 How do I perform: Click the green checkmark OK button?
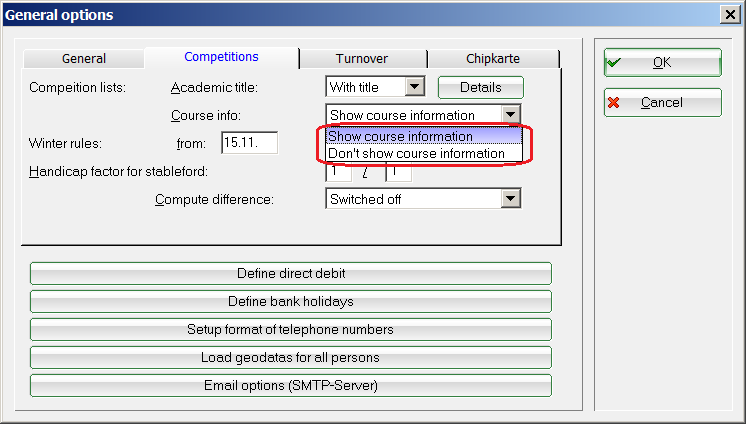pyautogui.click(x=662, y=62)
